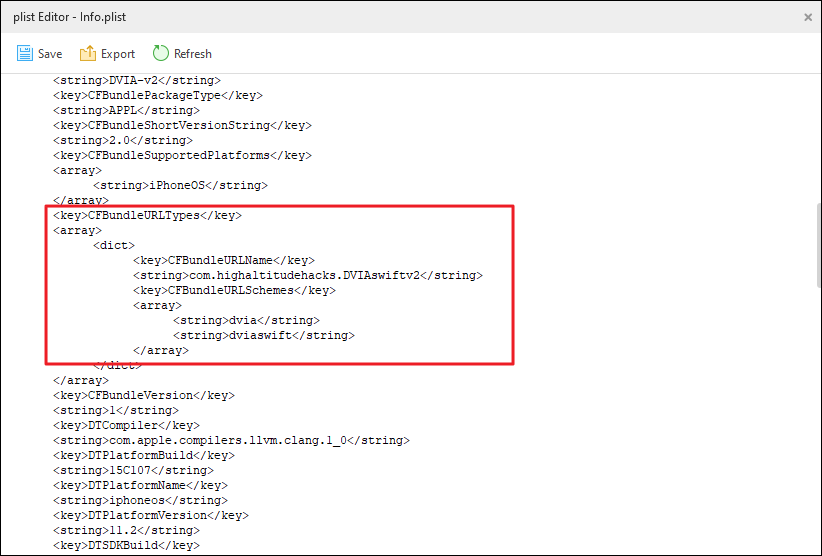The height and width of the screenshot is (556, 822).
Task: Click the dviaswift scheme string line
Action: point(264,335)
